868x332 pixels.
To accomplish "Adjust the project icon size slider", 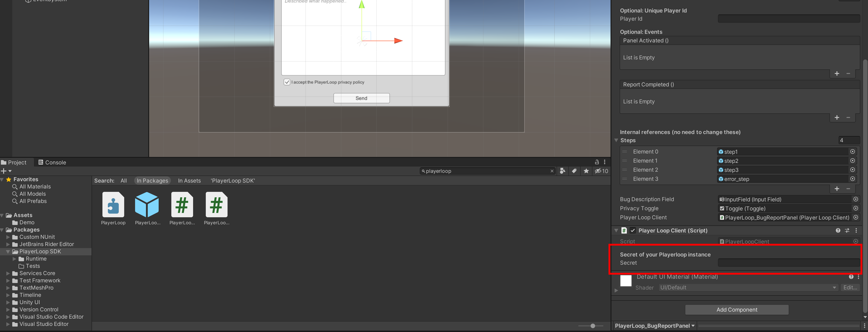I will click(x=593, y=326).
